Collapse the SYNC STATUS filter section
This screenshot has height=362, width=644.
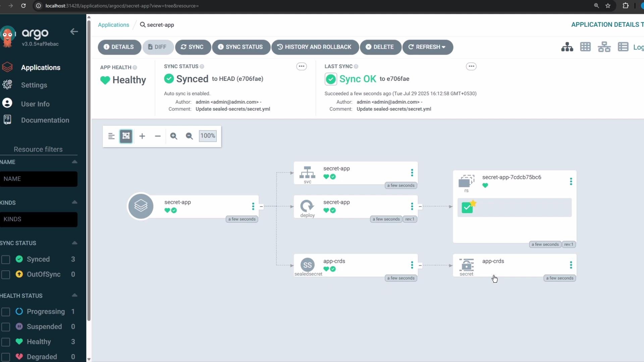pyautogui.click(x=74, y=243)
